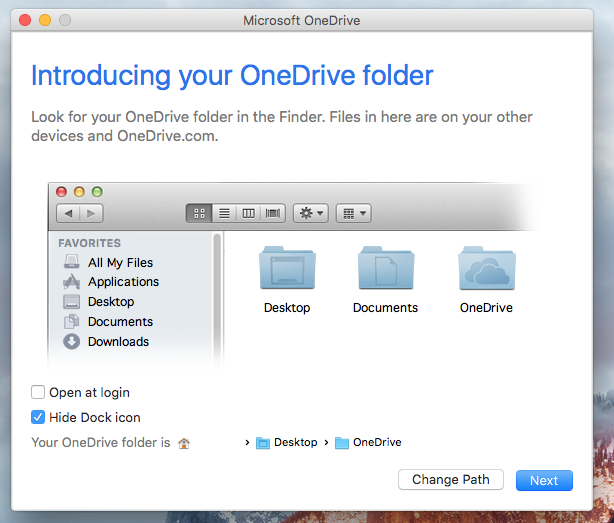
Task: Click the FAVORITES sidebar header
Action: (90, 243)
